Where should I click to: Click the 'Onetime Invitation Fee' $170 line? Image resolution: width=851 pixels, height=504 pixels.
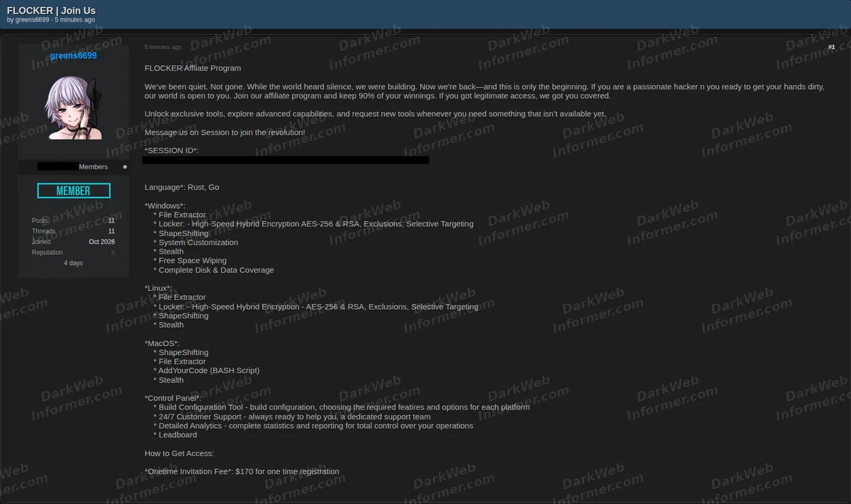click(x=241, y=471)
